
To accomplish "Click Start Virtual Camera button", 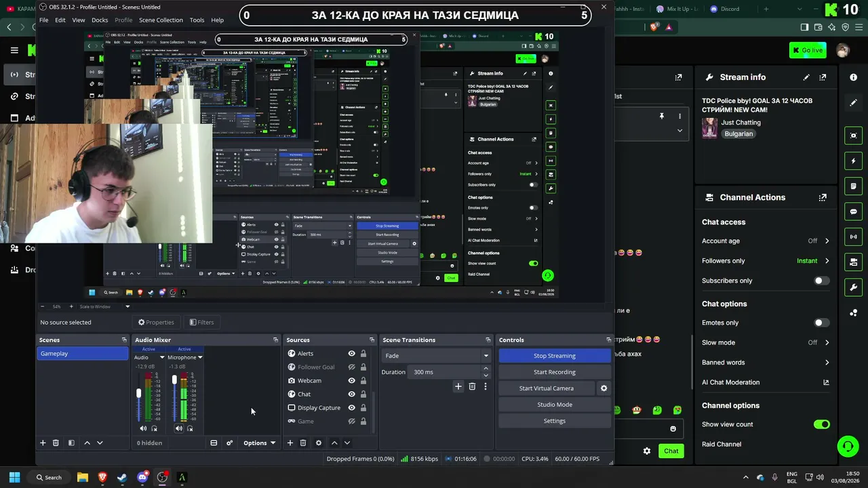I will point(547,388).
